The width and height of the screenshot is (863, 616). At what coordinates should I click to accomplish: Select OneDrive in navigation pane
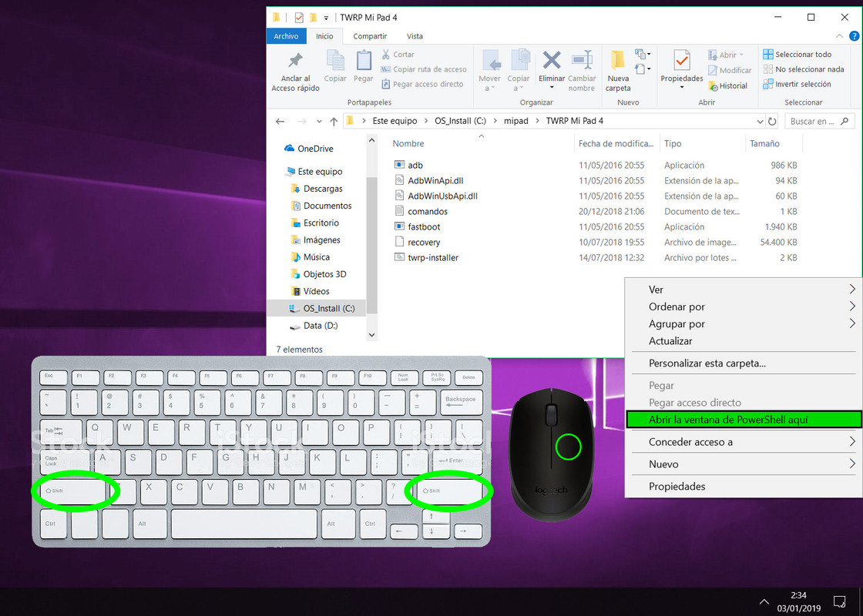pyautogui.click(x=308, y=149)
